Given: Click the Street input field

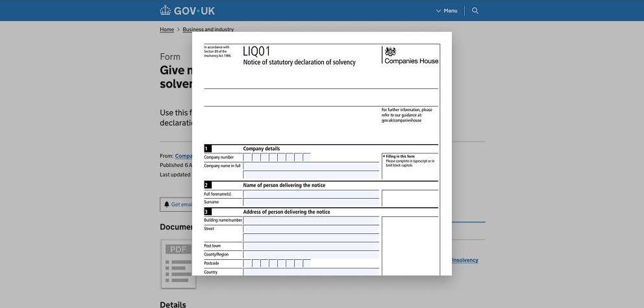Looking at the screenshot, I should coord(311,229).
